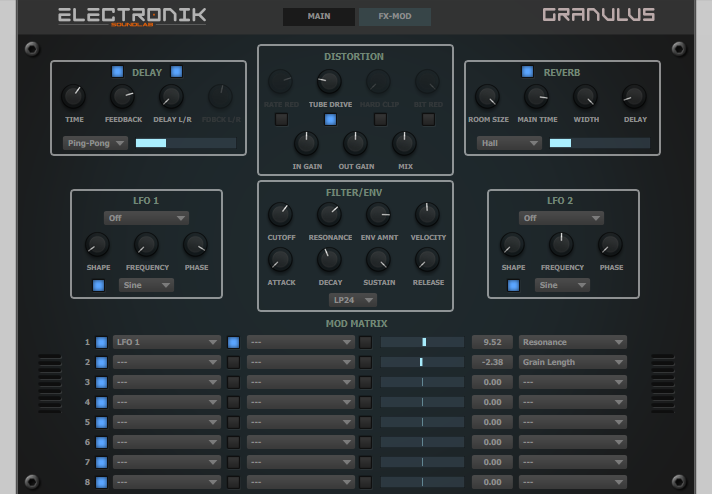Click the Delay mix level slider
The image size is (712, 494).
pos(186,143)
